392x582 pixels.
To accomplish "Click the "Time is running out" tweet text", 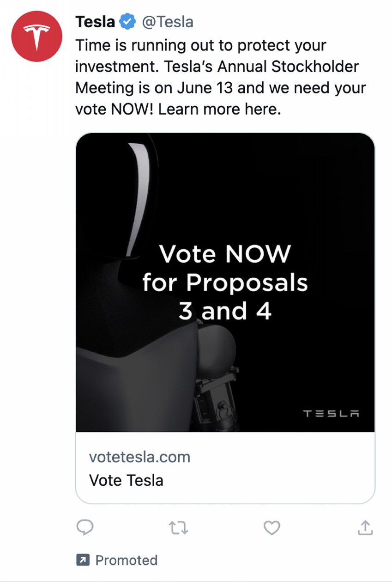I will pyautogui.click(x=152, y=46).
